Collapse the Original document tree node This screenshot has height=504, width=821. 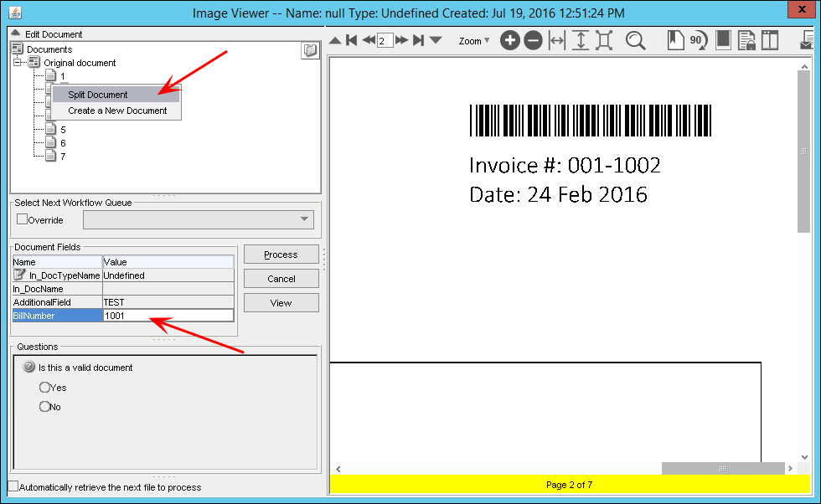(18, 62)
